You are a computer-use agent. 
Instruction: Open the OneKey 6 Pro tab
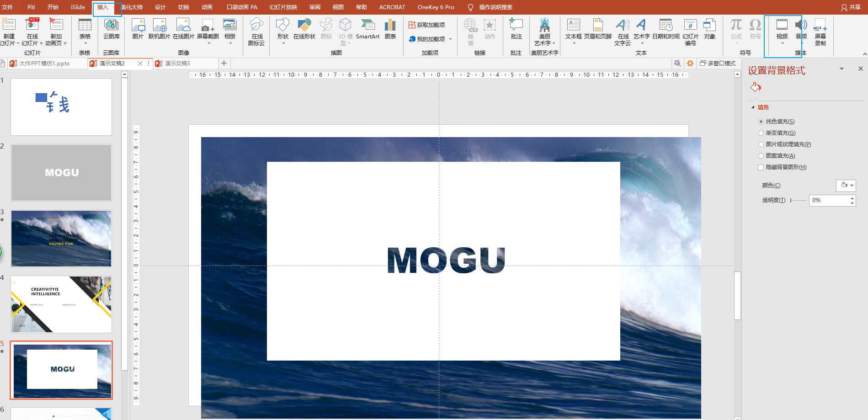[436, 7]
